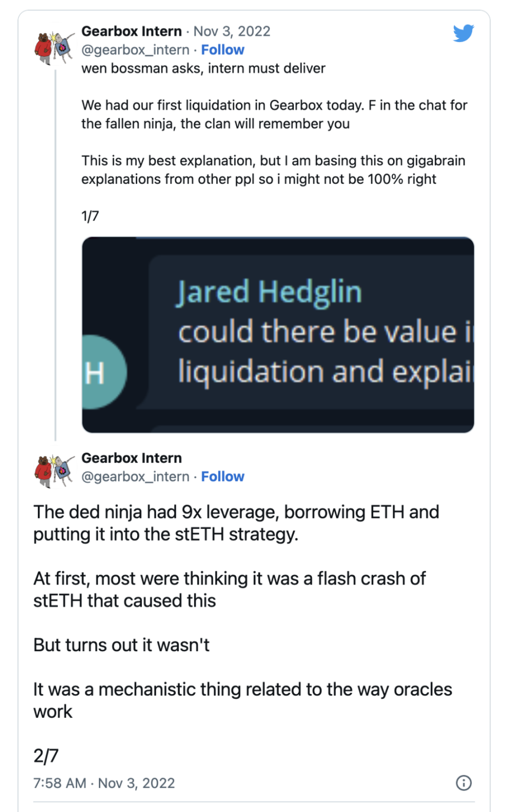This screenshot has height=812, width=511.
Task: Click the "mechanistic thing related to oracles" paragraph
Action: (242, 700)
